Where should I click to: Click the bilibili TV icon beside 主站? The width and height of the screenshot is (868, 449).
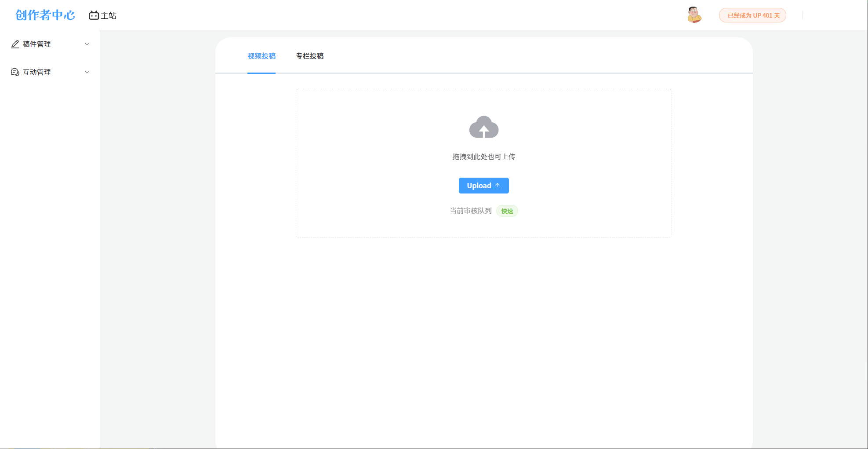[94, 15]
